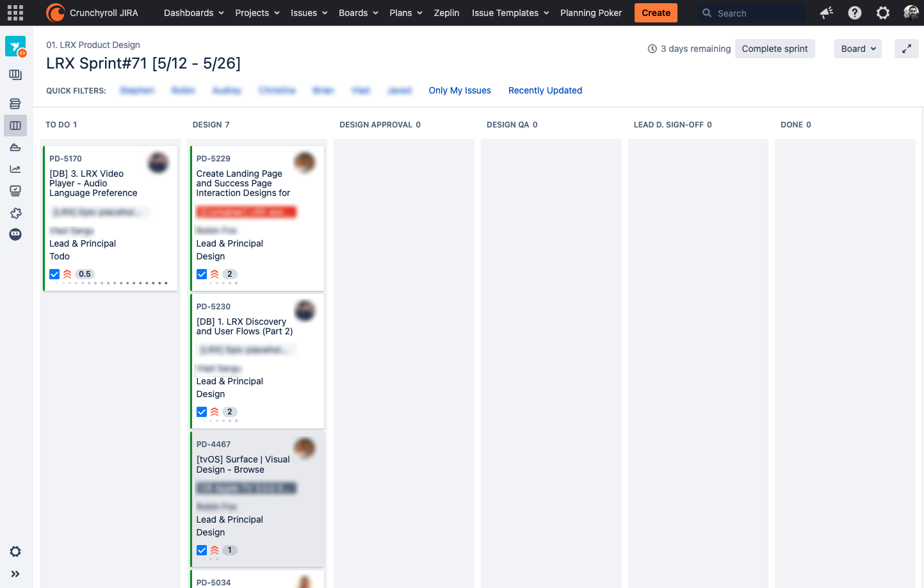The height and width of the screenshot is (588, 924).
Task: Open project settings gear in sidebar
Action: [x=15, y=551]
